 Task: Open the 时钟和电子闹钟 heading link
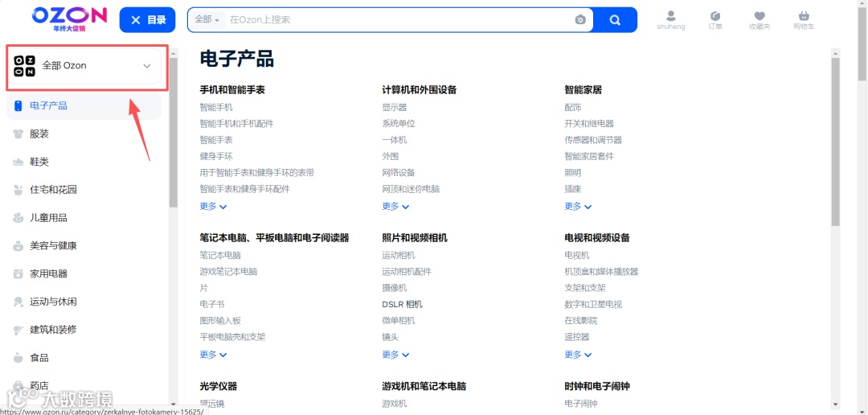(x=597, y=386)
